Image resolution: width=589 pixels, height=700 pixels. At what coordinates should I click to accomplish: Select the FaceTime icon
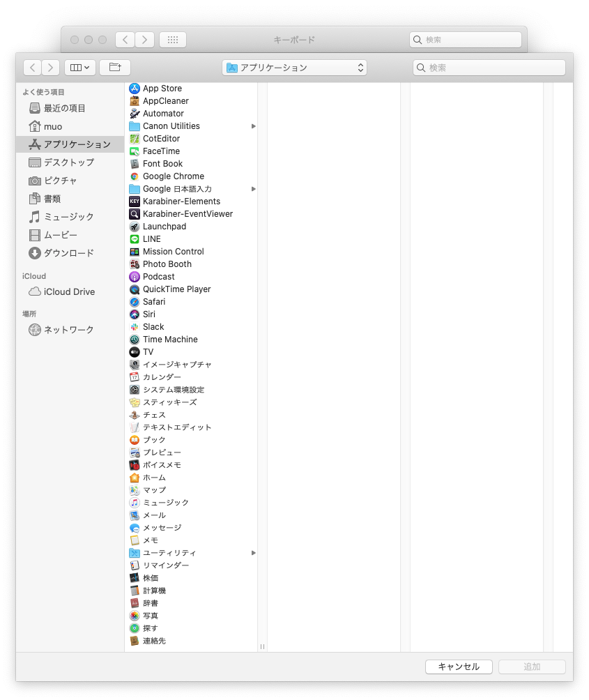tap(135, 151)
